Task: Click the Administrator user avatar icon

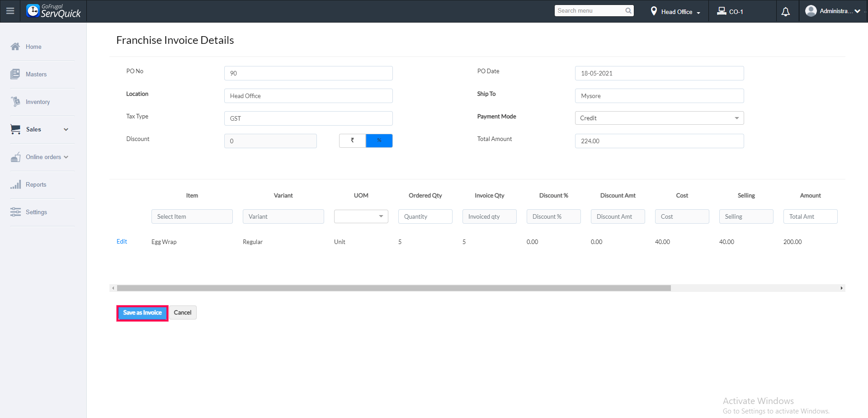Action: pyautogui.click(x=811, y=11)
